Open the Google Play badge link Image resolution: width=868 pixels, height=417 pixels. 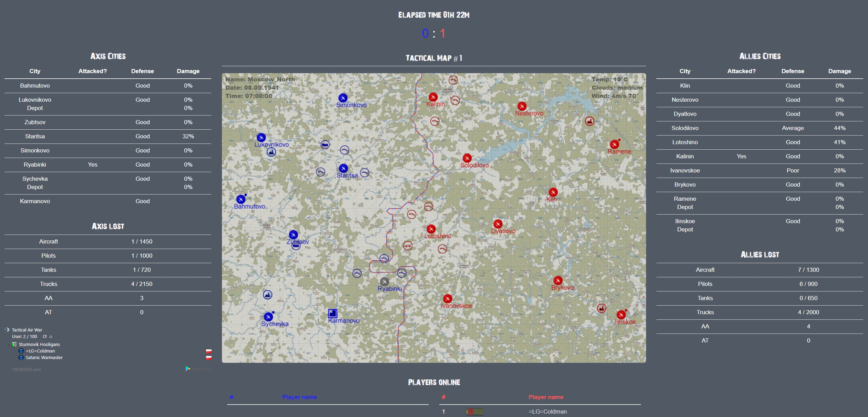(x=198, y=369)
